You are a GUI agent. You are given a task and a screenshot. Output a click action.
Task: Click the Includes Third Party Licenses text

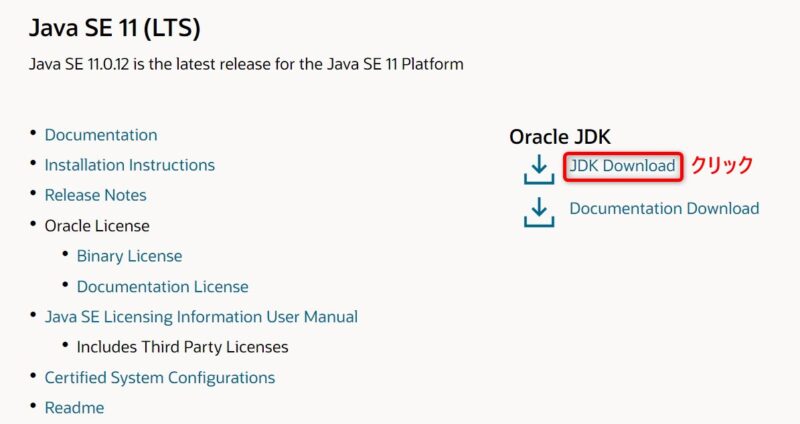click(183, 347)
